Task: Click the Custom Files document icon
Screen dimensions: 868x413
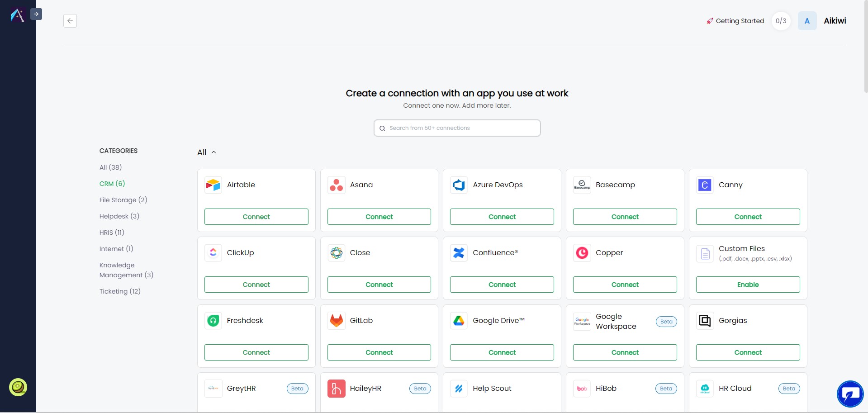Action: [705, 254]
